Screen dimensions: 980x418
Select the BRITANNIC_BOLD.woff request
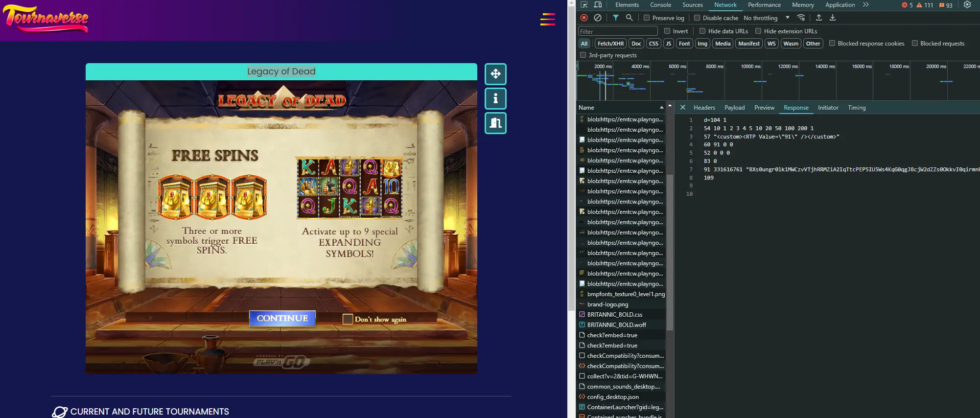click(x=617, y=325)
